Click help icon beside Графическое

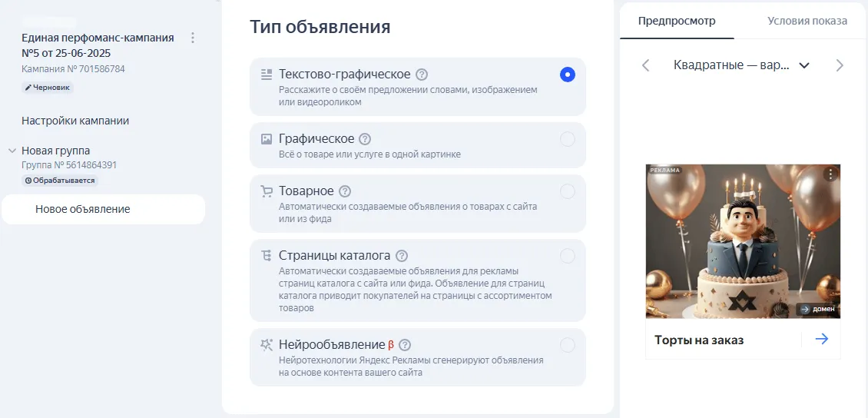click(x=365, y=139)
